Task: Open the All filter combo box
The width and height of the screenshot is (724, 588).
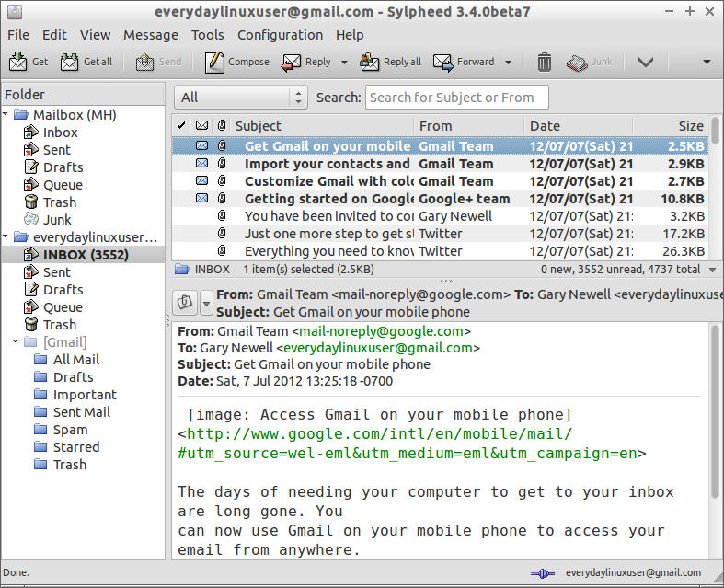Action: pyautogui.click(x=241, y=98)
